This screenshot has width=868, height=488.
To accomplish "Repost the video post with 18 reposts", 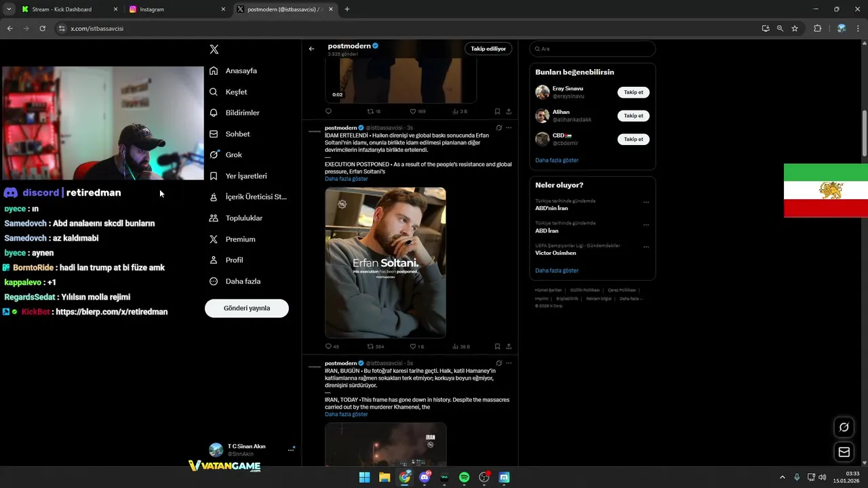I will (371, 111).
